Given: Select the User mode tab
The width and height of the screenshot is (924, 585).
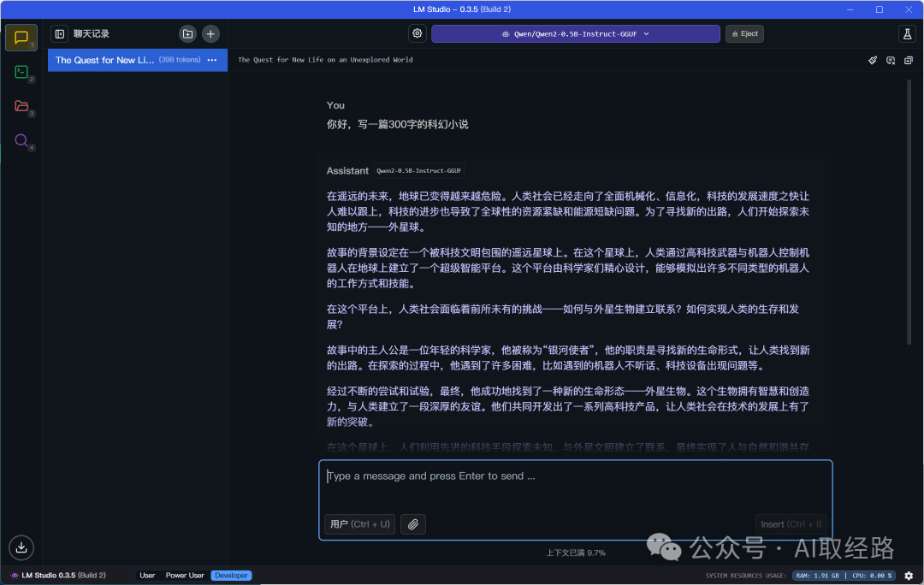Looking at the screenshot, I should (147, 576).
